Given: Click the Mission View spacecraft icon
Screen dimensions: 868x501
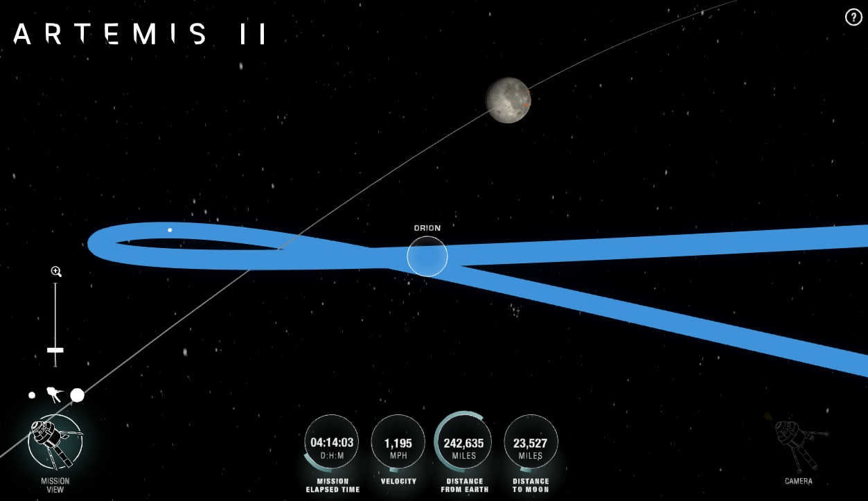Looking at the screenshot, I should [x=55, y=442].
